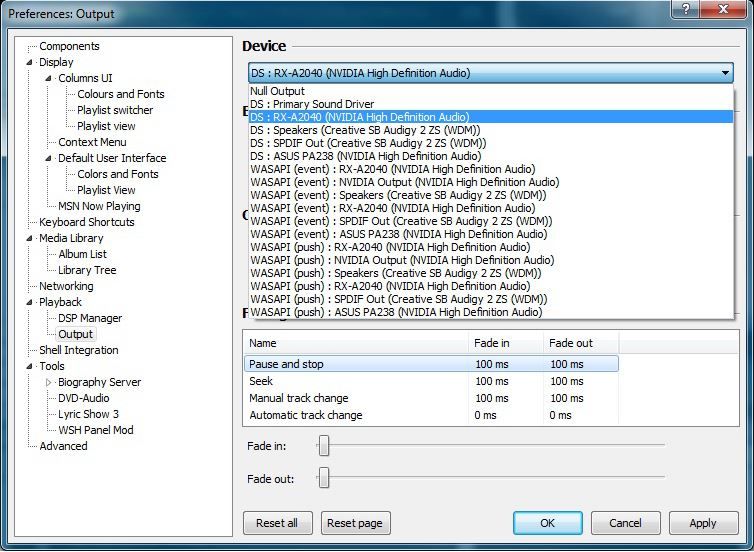
Task: Select the Automatic track change row
Action: point(431,415)
